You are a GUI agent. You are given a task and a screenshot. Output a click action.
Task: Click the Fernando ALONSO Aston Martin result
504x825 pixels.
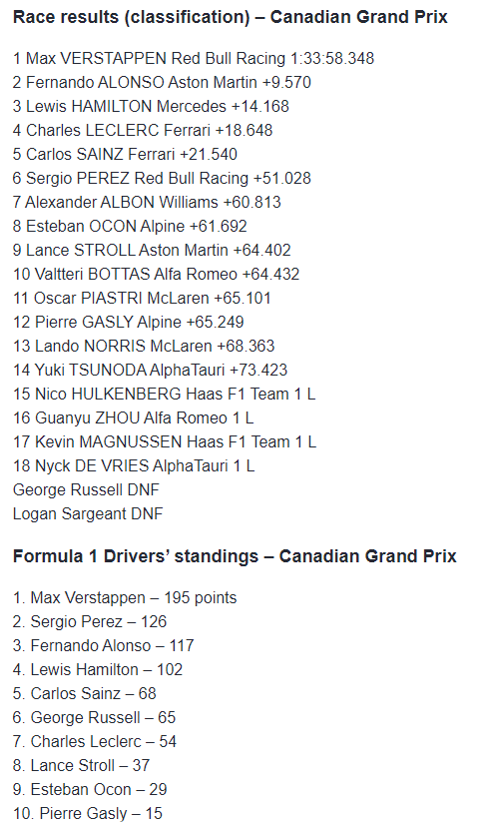162,82
